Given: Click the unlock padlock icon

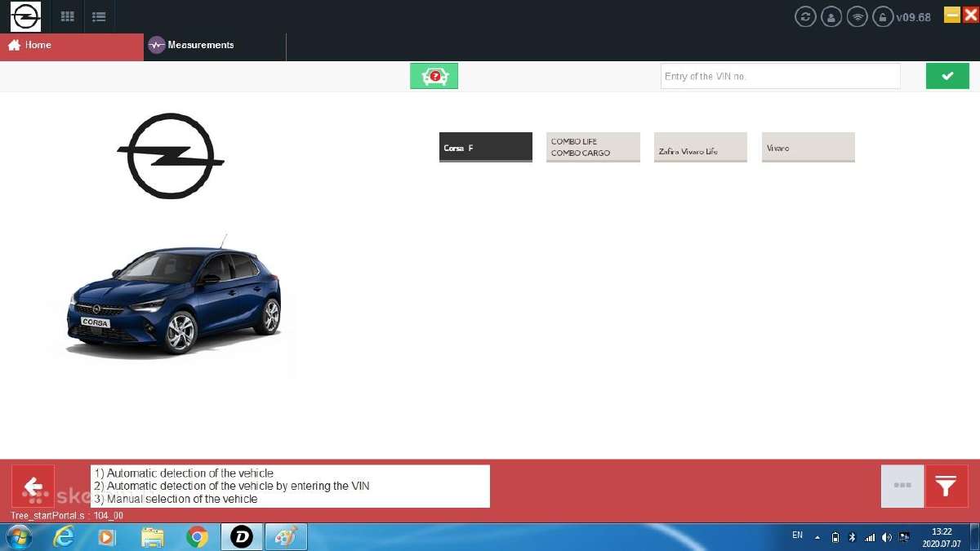Looking at the screenshot, I should (x=882, y=16).
